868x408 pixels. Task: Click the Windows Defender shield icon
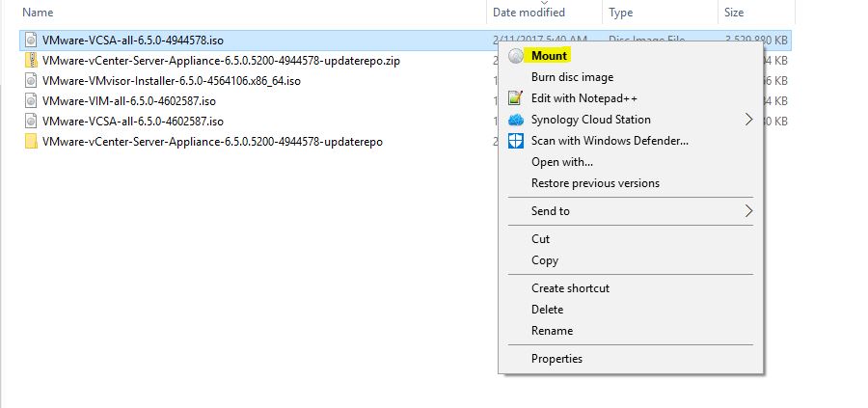point(516,141)
